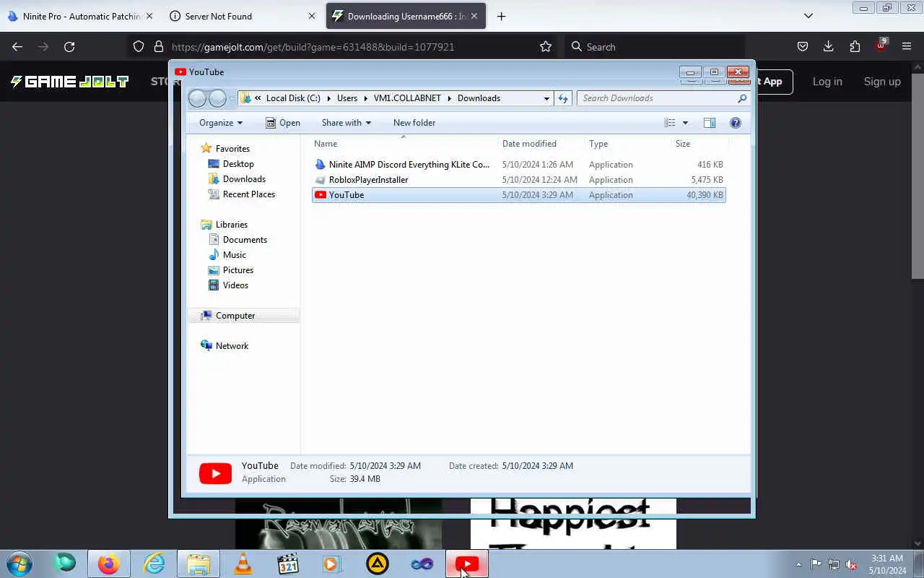Click Log in on Game Jolt
The image size is (924, 578).
827,82
